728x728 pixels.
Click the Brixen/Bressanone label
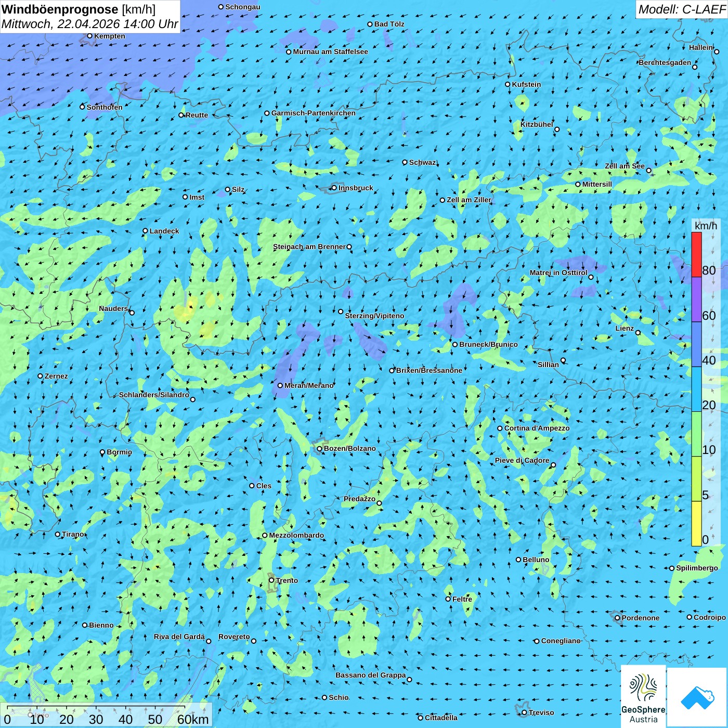point(429,370)
